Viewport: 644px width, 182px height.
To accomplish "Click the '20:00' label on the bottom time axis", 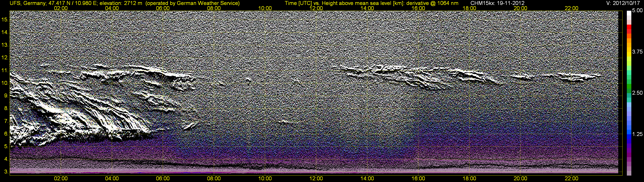I will pyautogui.click(x=521, y=179).
